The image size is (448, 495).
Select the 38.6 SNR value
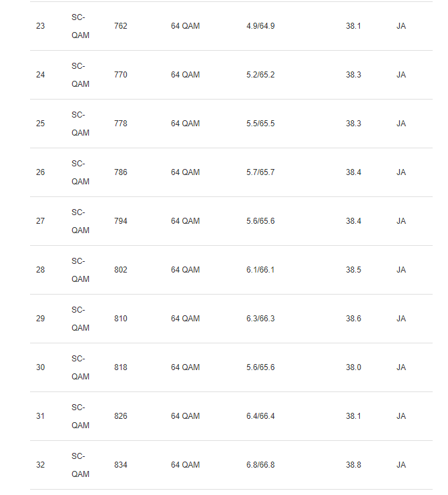[x=353, y=319]
